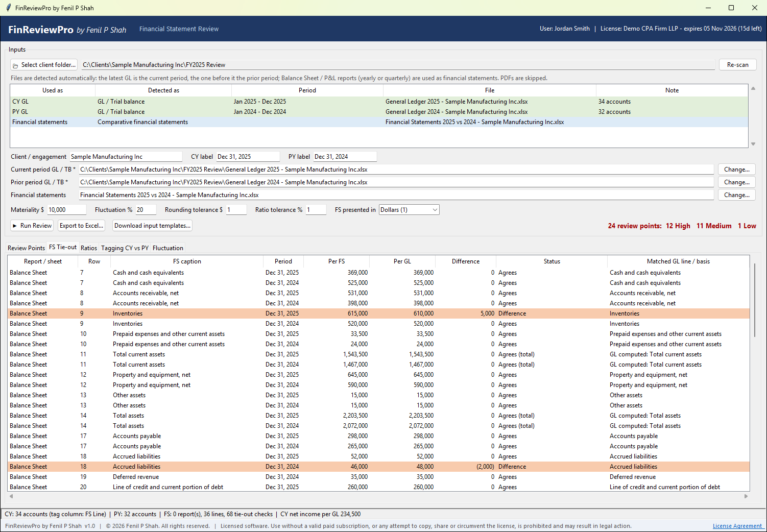Image resolution: width=767 pixels, height=532 pixels.
Task: Focus the PY label input field
Action: pyautogui.click(x=345, y=157)
